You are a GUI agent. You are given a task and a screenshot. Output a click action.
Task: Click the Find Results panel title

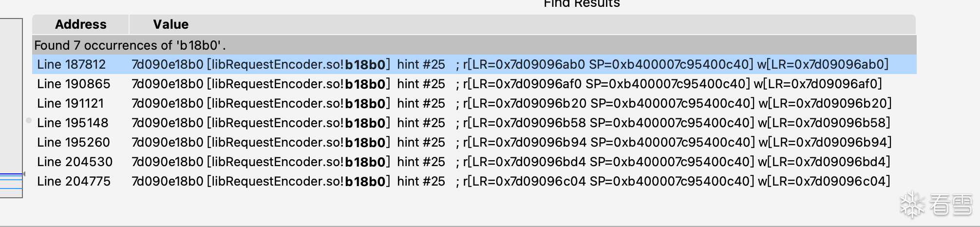[581, 4]
